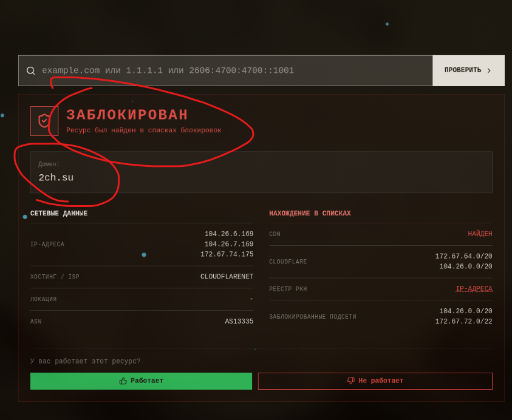
Task: Click the green Работает button
Action: pyautogui.click(x=141, y=381)
